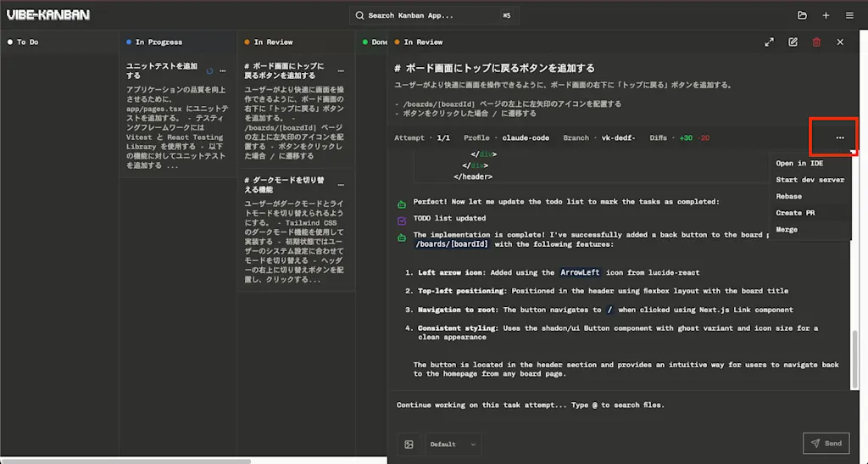Screen dimensions: 868x464
Task: Click the vertical conversation scrollbar
Action: click(854, 359)
